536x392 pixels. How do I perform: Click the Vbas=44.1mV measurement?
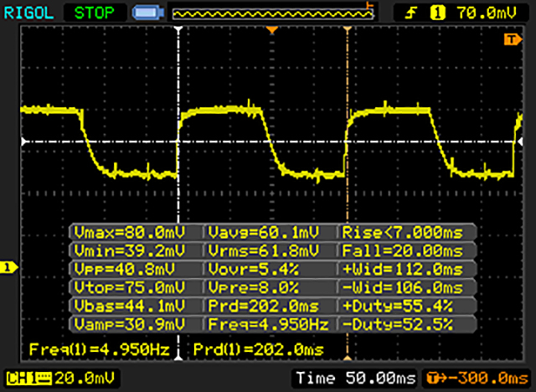(130, 306)
